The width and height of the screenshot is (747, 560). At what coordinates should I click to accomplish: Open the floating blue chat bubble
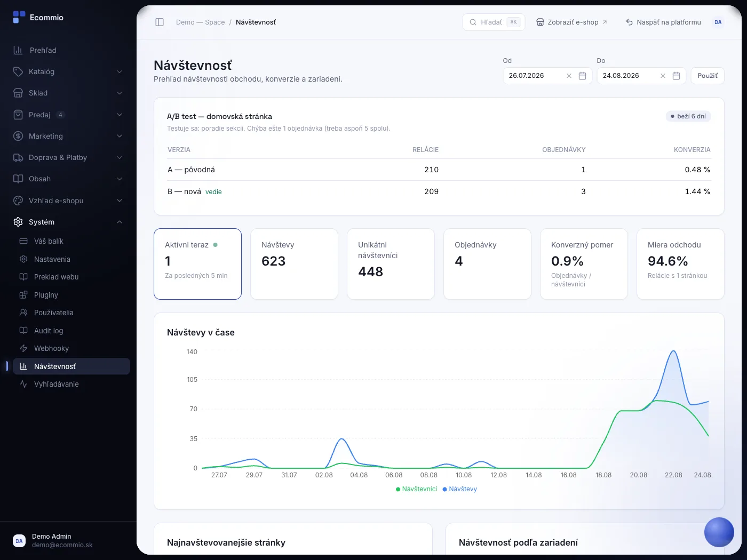click(719, 532)
